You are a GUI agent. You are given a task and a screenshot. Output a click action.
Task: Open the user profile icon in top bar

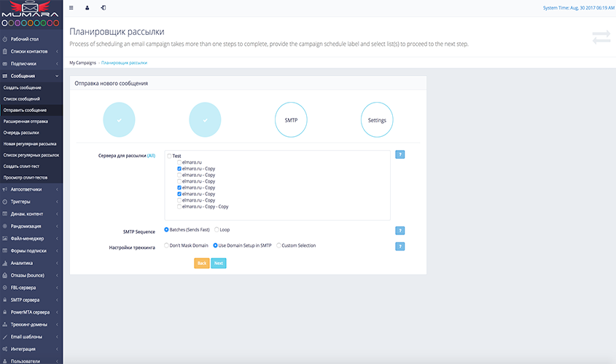click(87, 8)
